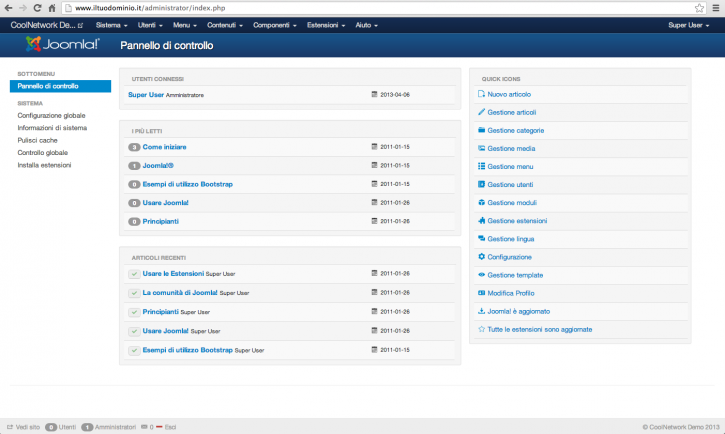Toggle published checkmark for Esempi di utilizzo Bootstrap
This screenshot has width=725, height=434.
[x=134, y=350]
